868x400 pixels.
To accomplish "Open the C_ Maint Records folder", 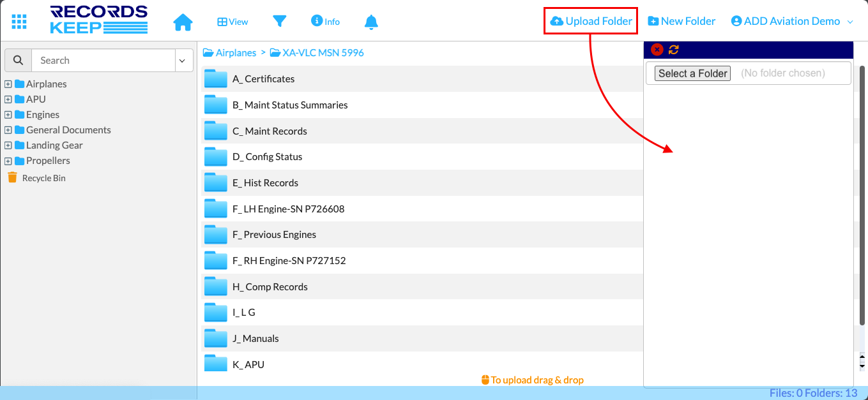I will (x=270, y=131).
